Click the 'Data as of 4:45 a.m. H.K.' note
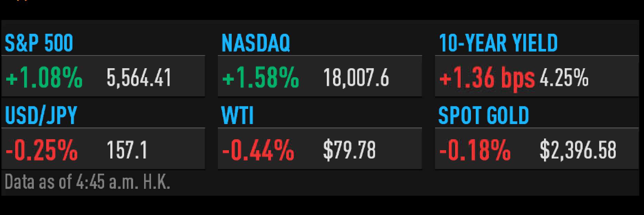Viewport: 644px width, 215px height. coord(88,182)
